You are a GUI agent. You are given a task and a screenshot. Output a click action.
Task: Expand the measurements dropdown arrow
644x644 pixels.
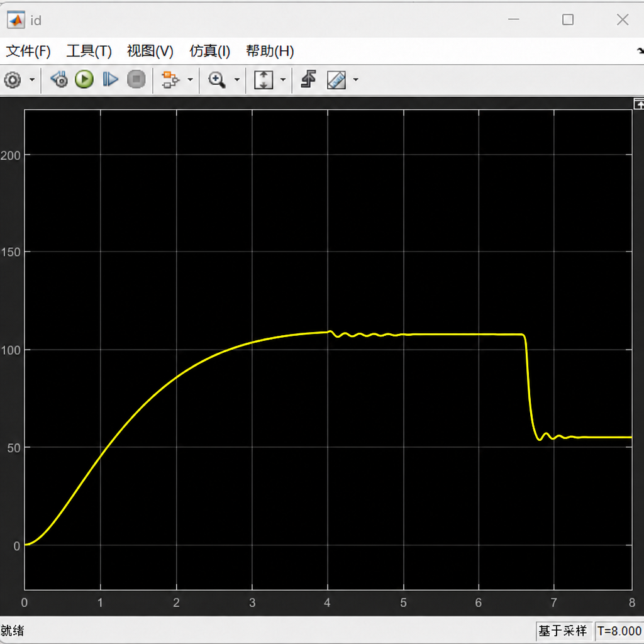pos(356,80)
